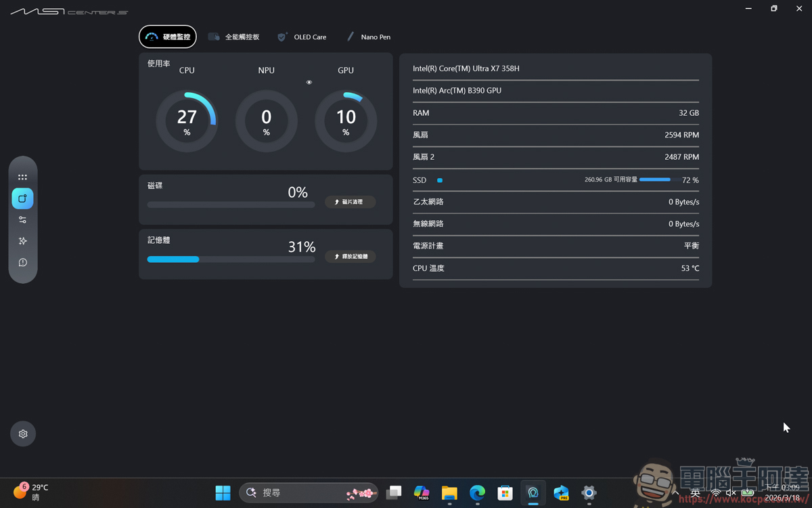The width and height of the screenshot is (812, 508).
Task: Toggle the NPU gauge visibility eye icon
Action: pyautogui.click(x=309, y=82)
